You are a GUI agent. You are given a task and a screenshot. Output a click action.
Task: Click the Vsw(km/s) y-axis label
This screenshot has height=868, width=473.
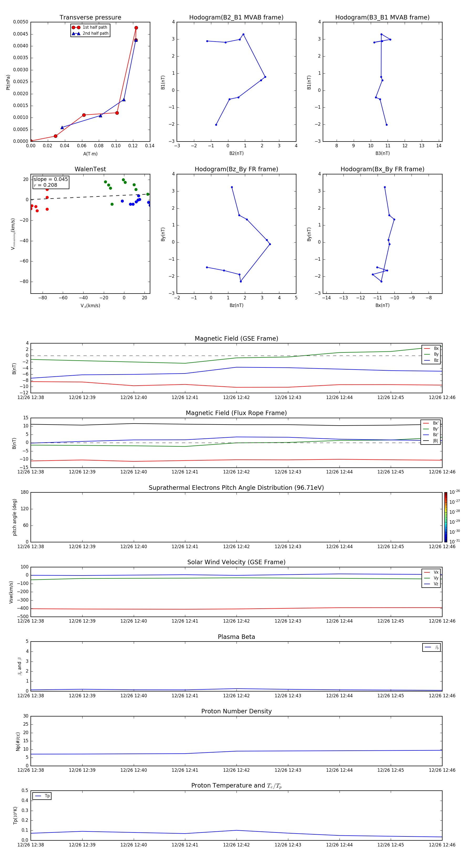tap(11, 592)
